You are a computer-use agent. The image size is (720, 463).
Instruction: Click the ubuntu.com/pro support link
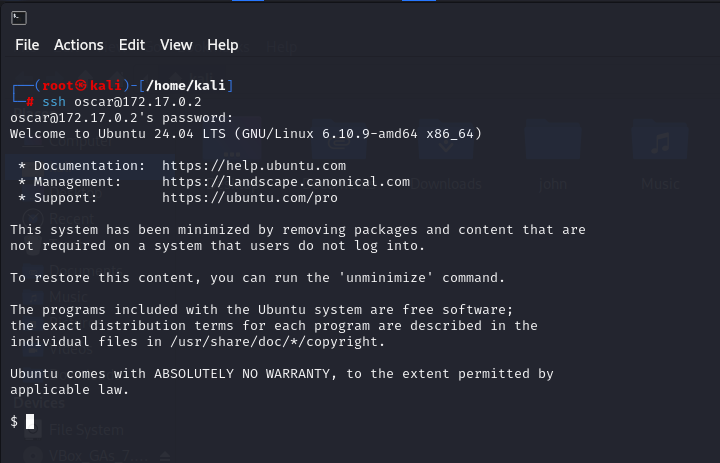tap(238, 198)
